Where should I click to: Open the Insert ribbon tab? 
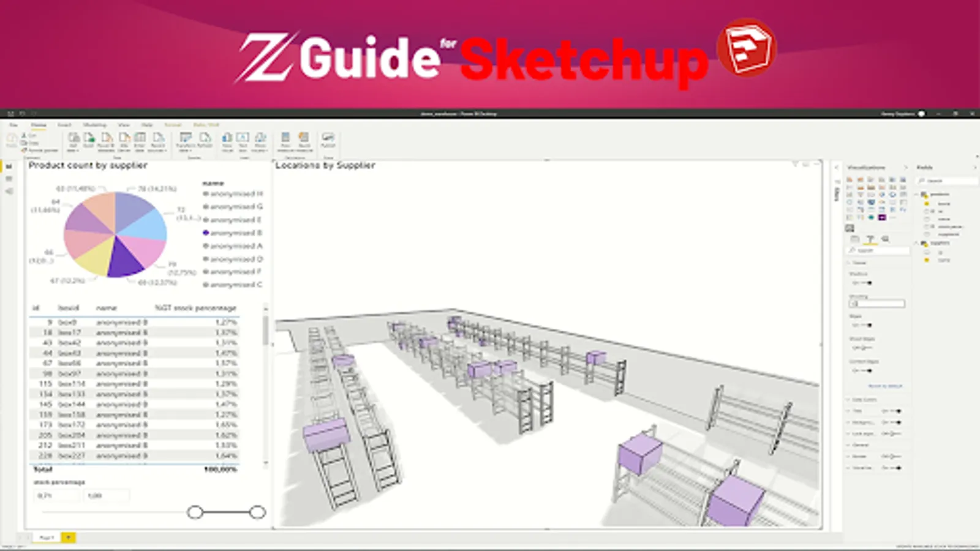pos(64,125)
